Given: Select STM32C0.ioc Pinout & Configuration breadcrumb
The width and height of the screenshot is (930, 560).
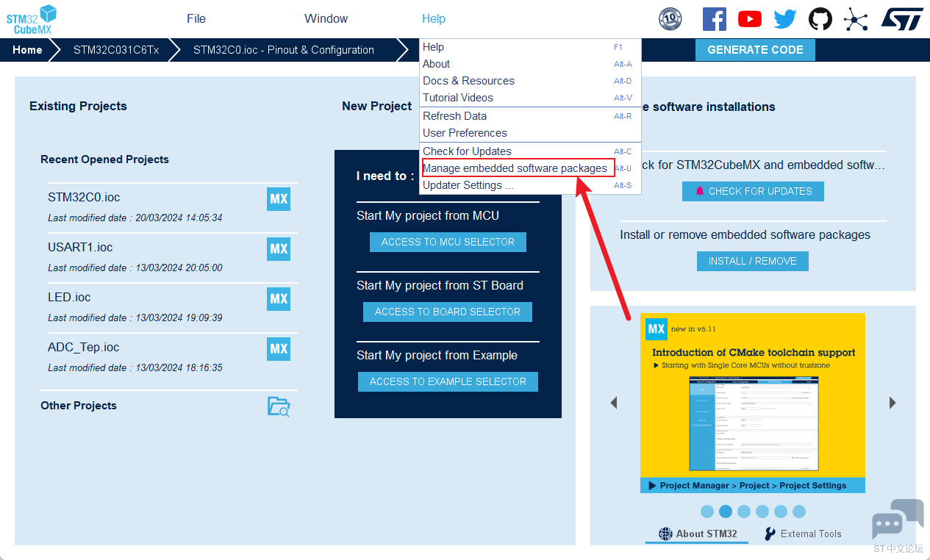Looking at the screenshot, I should [284, 50].
